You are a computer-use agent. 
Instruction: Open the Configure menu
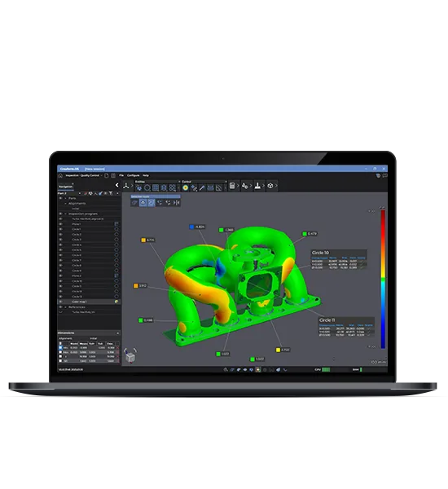click(133, 175)
